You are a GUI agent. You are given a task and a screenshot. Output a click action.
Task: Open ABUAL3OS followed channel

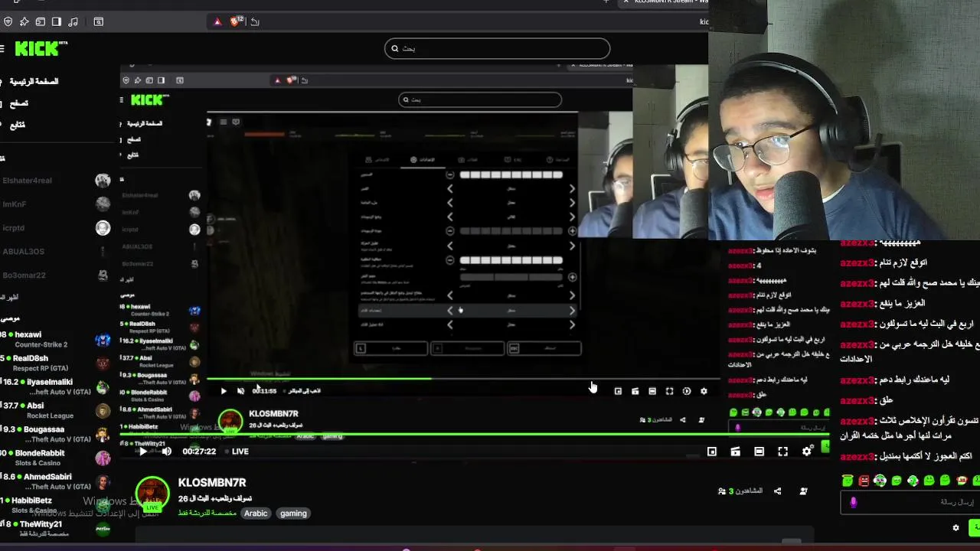click(x=55, y=252)
